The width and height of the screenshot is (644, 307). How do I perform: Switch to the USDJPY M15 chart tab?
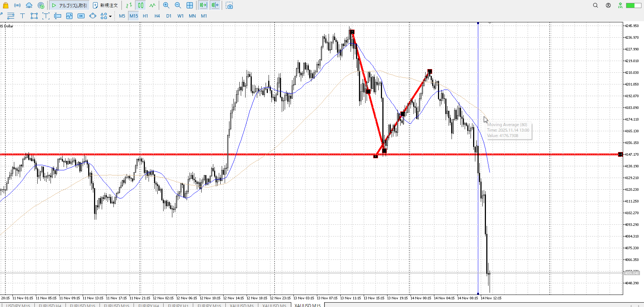click(x=18, y=306)
